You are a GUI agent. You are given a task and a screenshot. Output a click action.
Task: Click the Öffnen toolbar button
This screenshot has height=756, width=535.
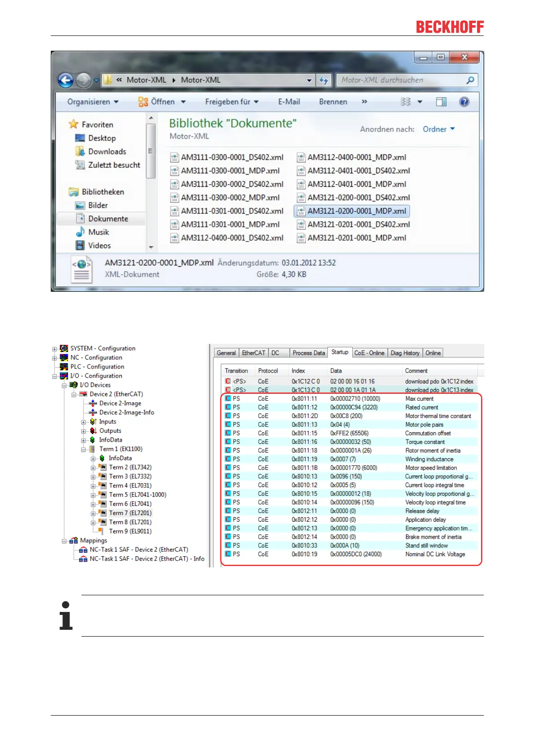pos(162,102)
